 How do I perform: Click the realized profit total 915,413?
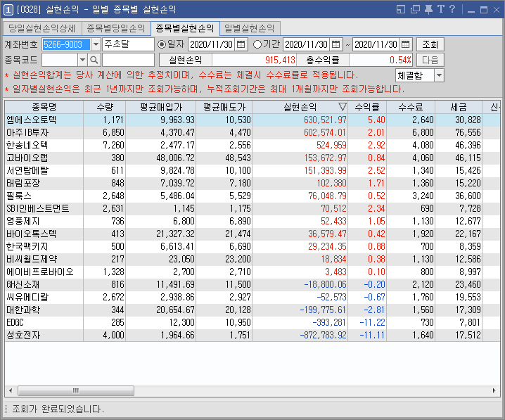[x=280, y=60]
